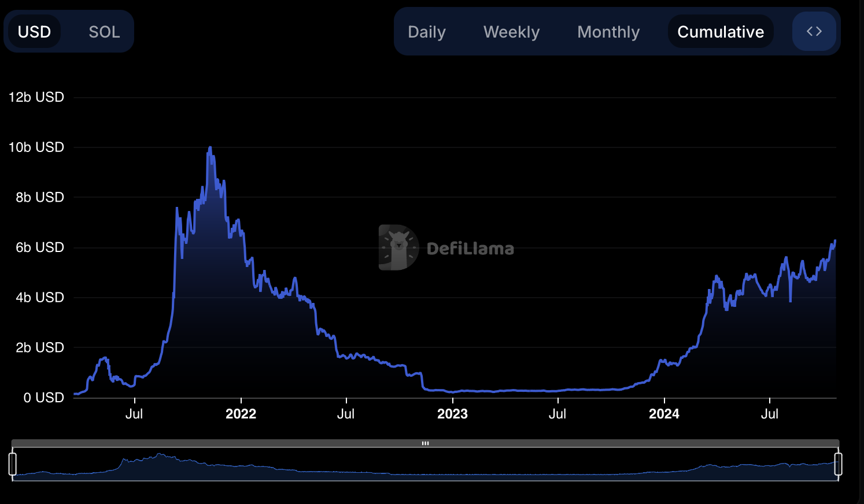Click the latest data point at chart's right end

pos(835,241)
